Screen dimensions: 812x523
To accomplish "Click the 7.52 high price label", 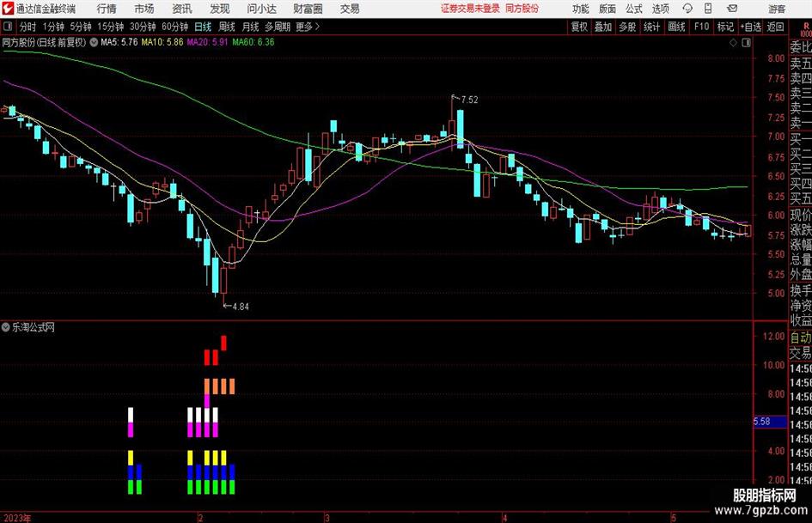I will point(469,100).
